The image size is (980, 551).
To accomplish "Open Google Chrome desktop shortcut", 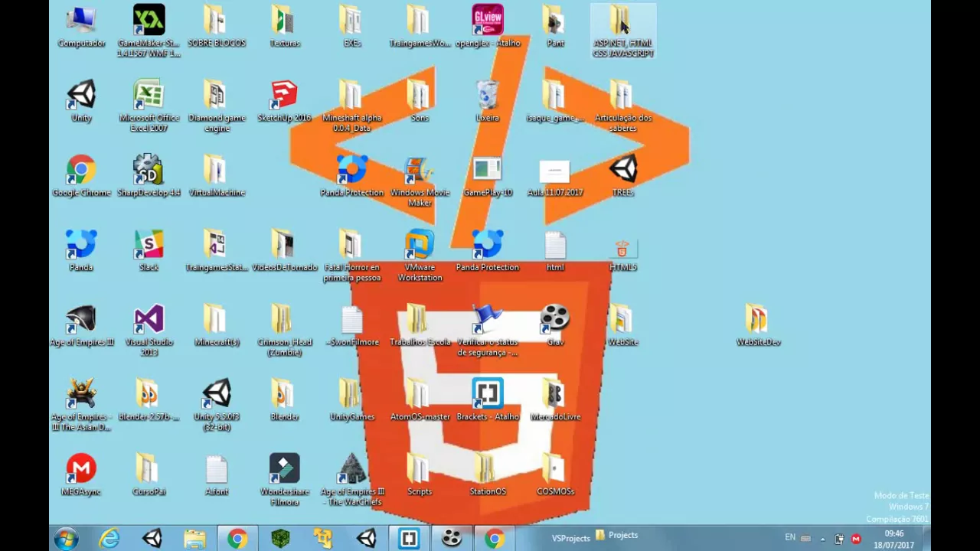I will (81, 176).
